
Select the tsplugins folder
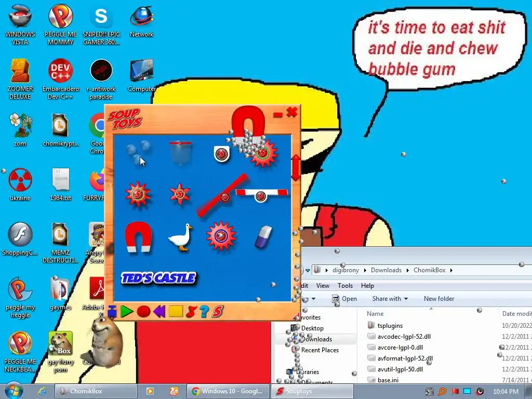pos(390,326)
